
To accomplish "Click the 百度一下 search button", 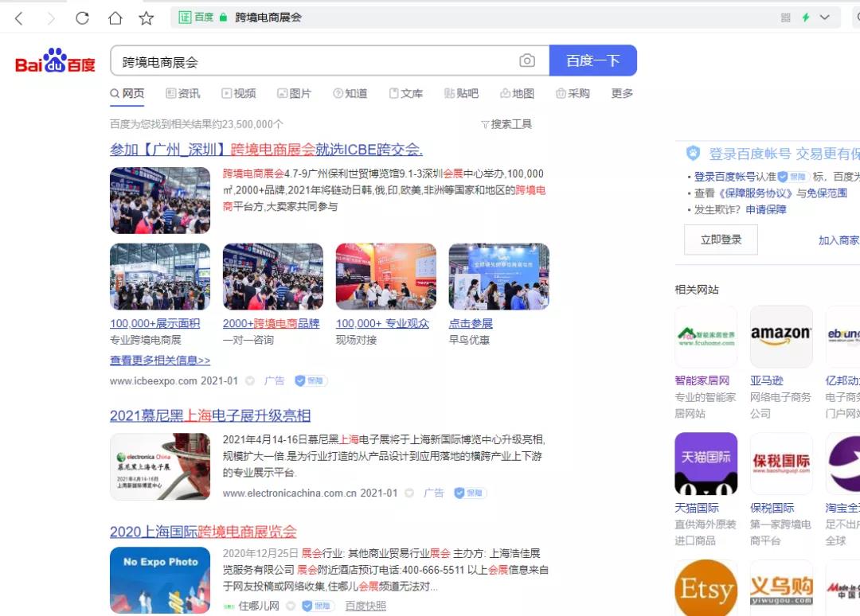I will tap(593, 60).
